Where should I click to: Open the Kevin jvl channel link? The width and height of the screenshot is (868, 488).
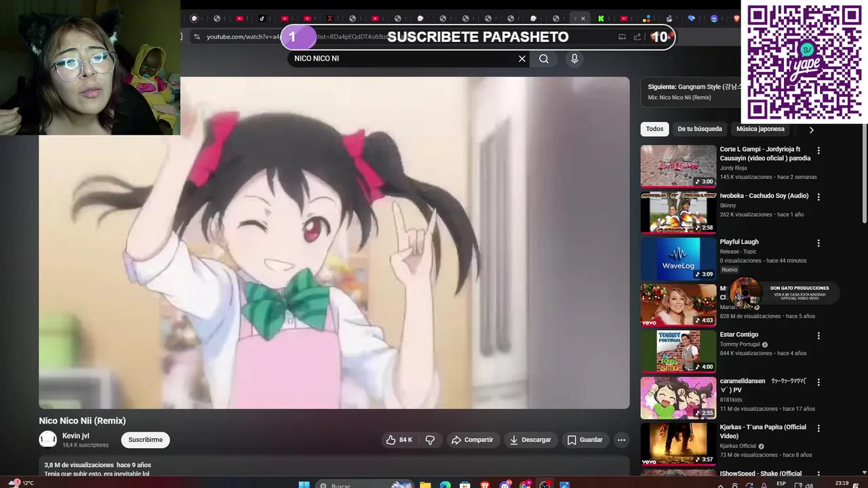click(x=76, y=436)
